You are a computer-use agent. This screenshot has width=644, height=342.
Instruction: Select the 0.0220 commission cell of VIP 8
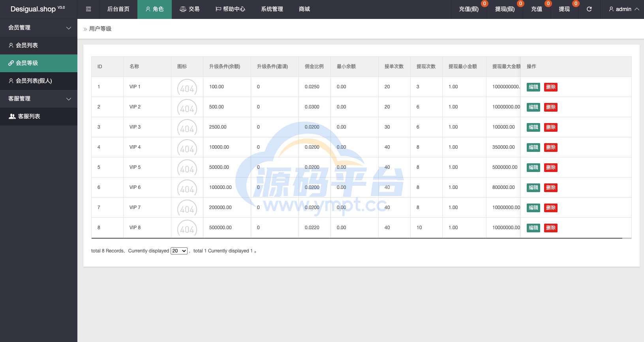click(x=315, y=228)
